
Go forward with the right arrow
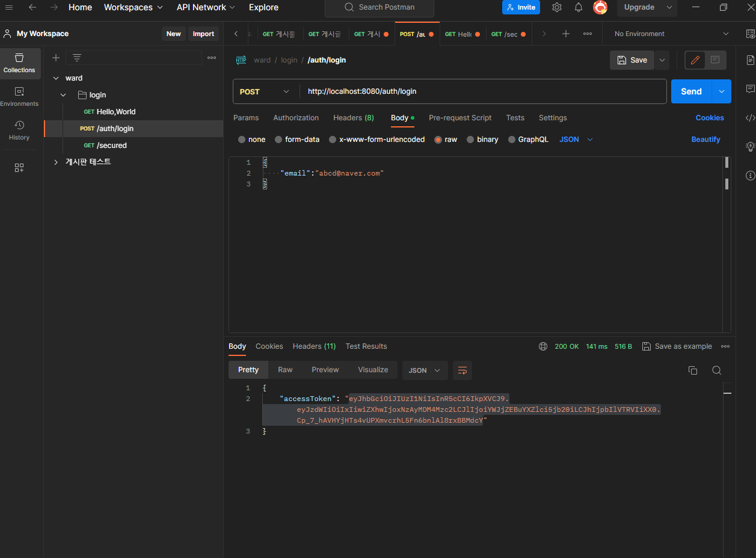pos(54,7)
